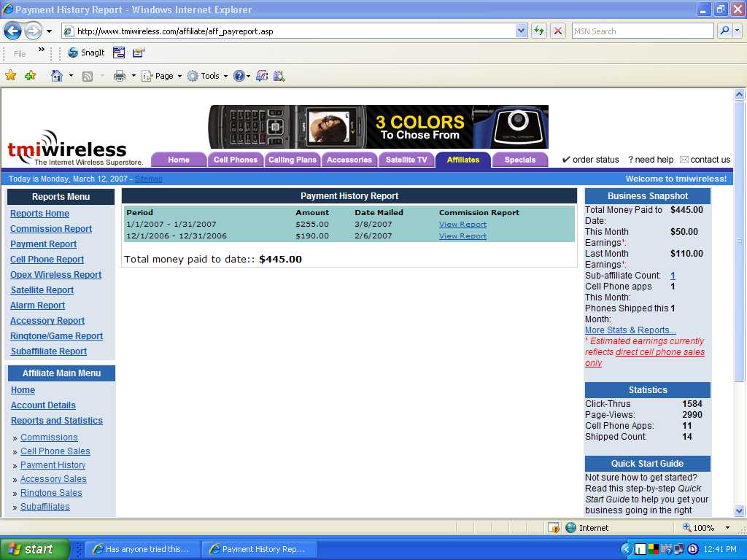Switch to 'Has anyone tried this' taskbar window
747x560 pixels.
coord(142,549)
